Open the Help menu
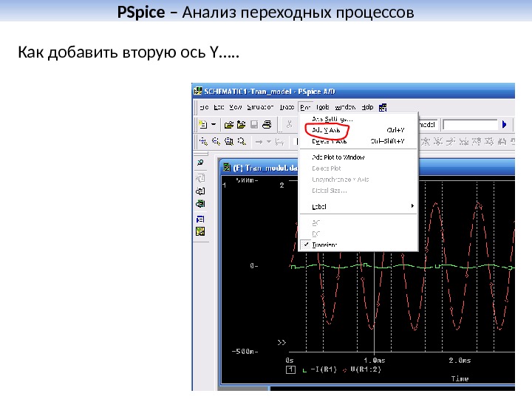 367,107
